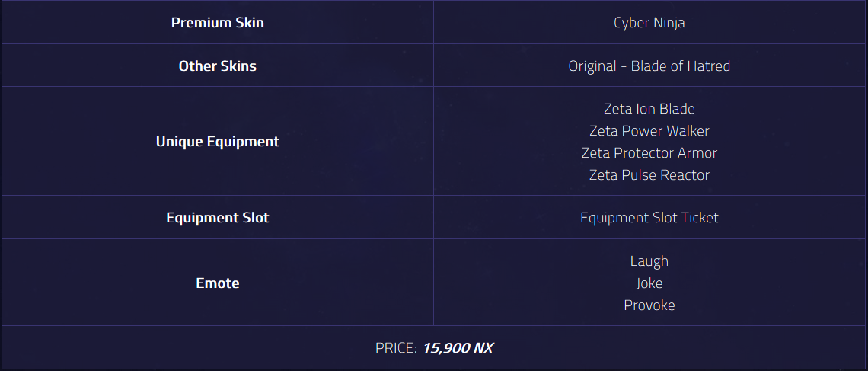The image size is (868, 371).
Task: Click Zeta Protector Armor entry
Action: tap(649, 153)
